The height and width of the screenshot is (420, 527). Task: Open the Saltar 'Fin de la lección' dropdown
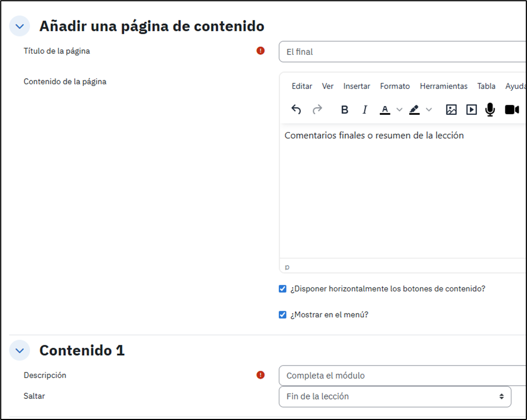tap(394, 397)
